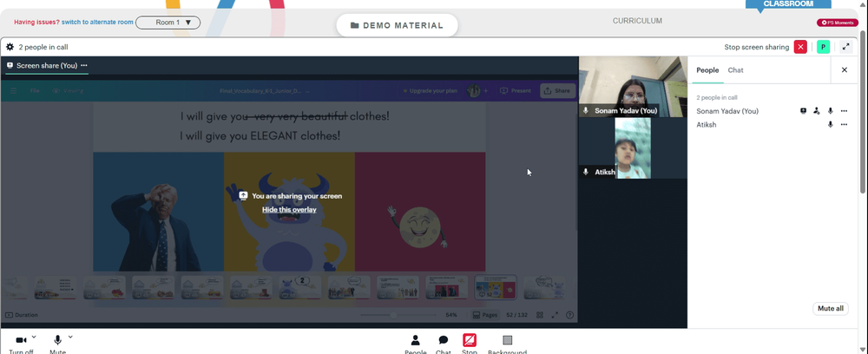
Task: Toggle Atiksh's microphone in People list
Action: (831, 124)
